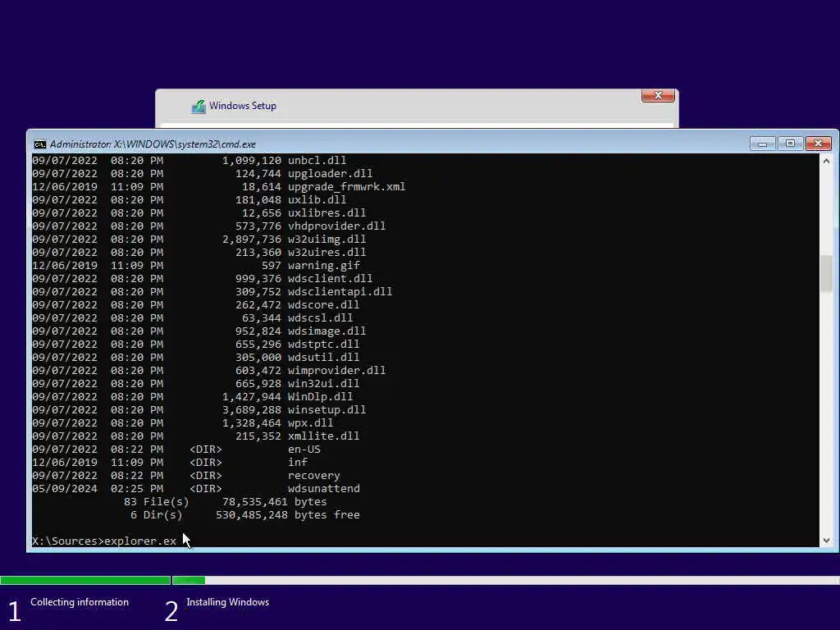Click the 83 File(s) summary line
Viewport: 840px width, 630px height.
[225, 502]
